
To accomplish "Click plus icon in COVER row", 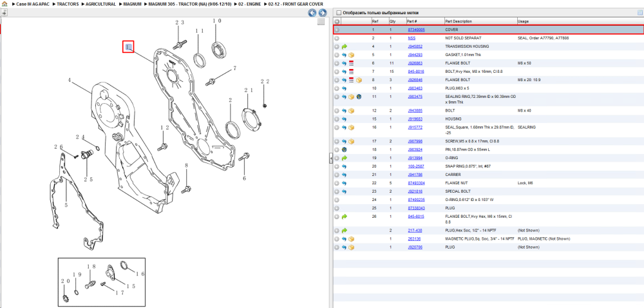I will [x=337, y=30].
